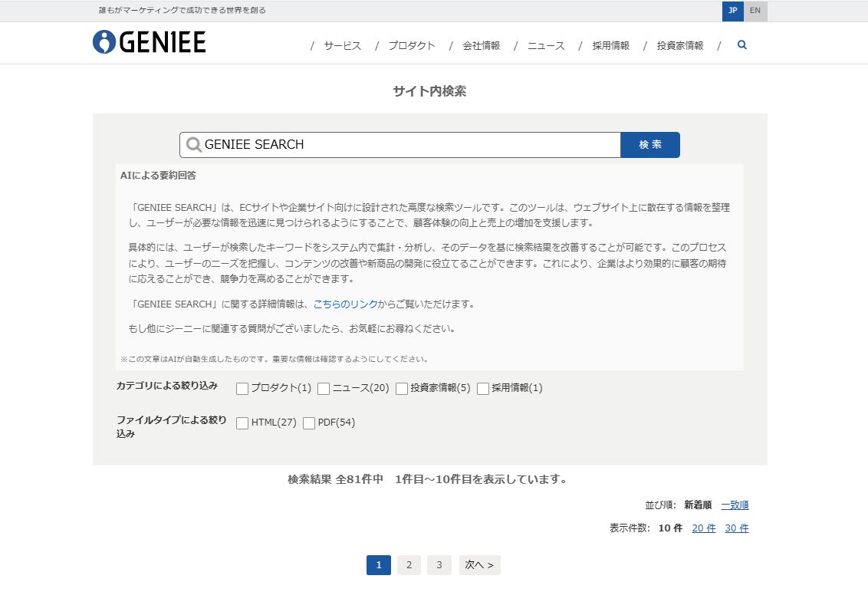Select the 新着順 sort order
This screenshot has width=868, height=592.
[x=698, y=505]
